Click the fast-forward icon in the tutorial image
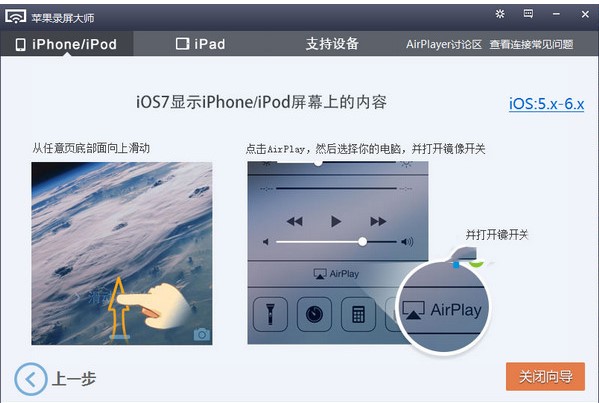 378,221
